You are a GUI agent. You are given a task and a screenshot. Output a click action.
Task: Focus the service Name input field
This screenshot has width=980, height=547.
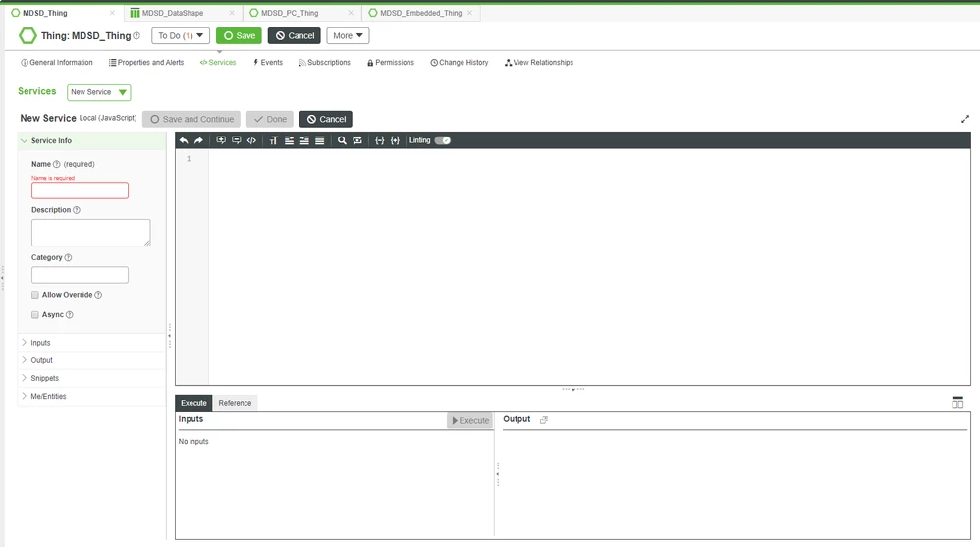pyautogui.click(x=80, y=191)
